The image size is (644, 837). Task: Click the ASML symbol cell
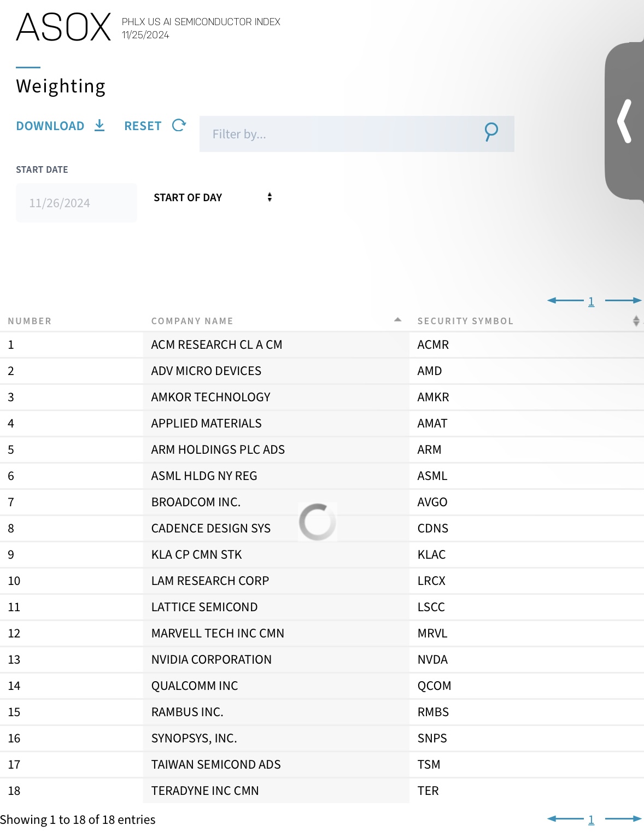526,476
